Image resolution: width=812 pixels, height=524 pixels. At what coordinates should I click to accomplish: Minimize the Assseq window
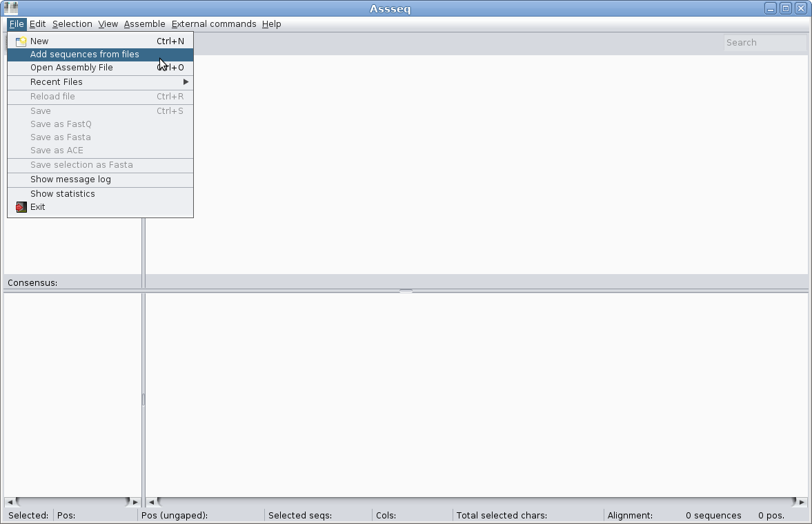(x=771, y=8)
